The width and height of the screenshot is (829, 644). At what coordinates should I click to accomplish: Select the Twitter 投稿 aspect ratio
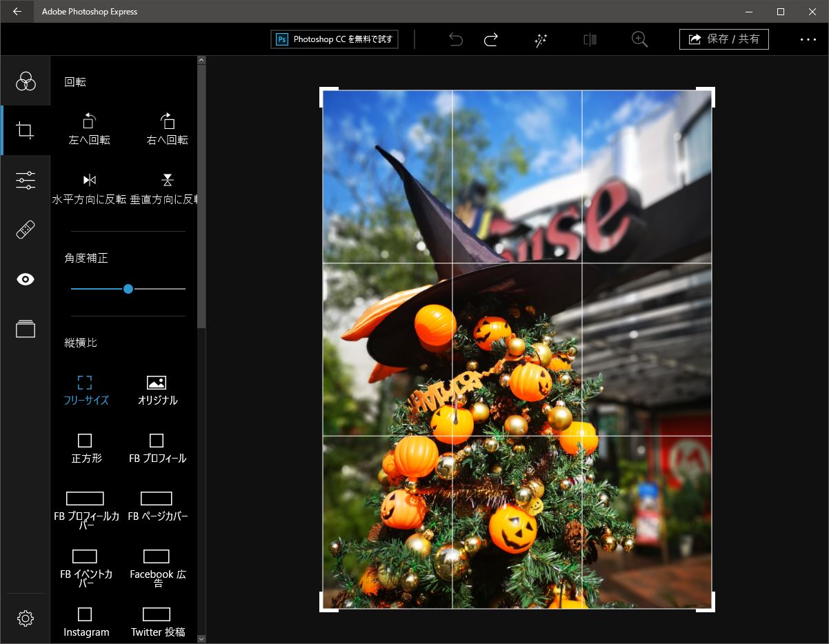point(157,622)
